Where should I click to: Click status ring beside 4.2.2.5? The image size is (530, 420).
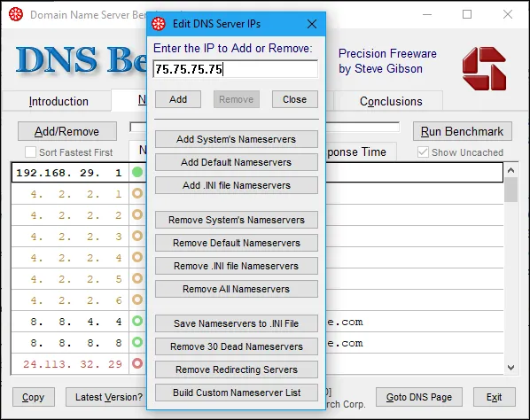click(x=137, y=278)
